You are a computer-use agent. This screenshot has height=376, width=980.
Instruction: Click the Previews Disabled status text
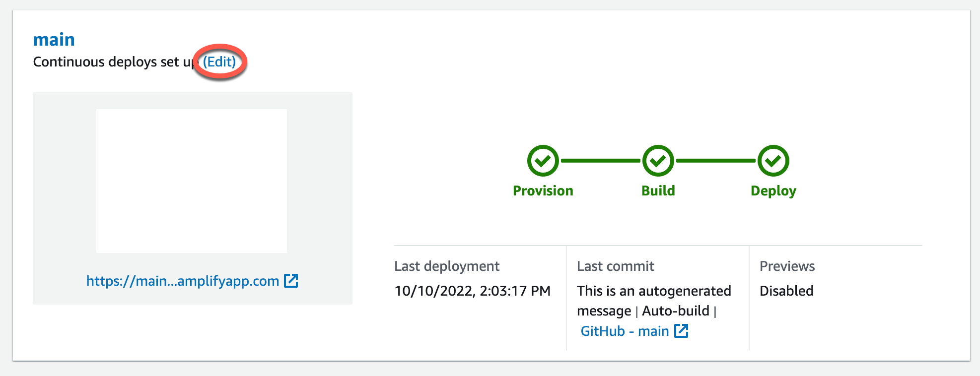tap(786, 291)
